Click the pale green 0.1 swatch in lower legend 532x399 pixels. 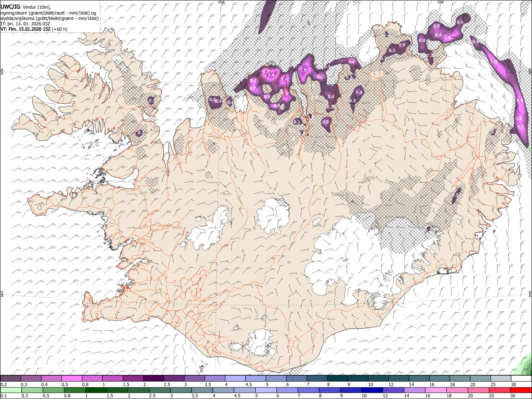[10, 390]
